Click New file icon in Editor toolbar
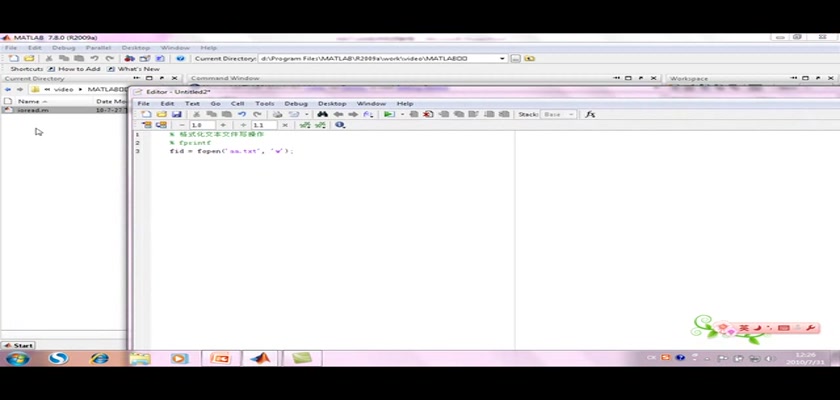The width and height of the screenshot is (840, 400). point(146,114)
